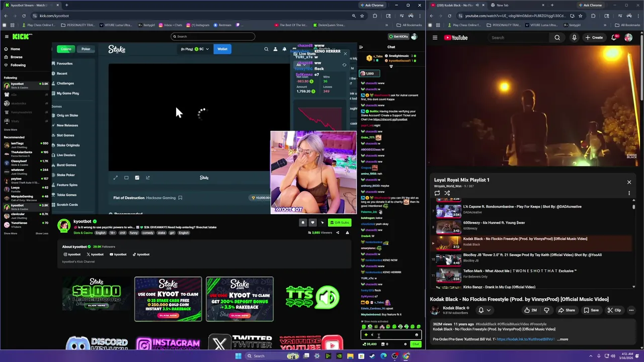Click Show Less in Recommended list
644x362 pixels.
[42, 233]
